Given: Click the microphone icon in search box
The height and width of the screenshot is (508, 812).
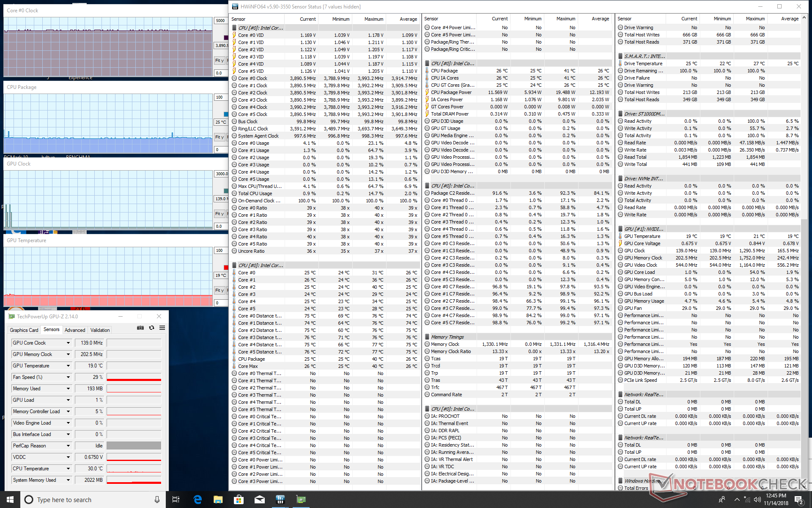Looking at the screenshot, I should [x=157, y=500].
